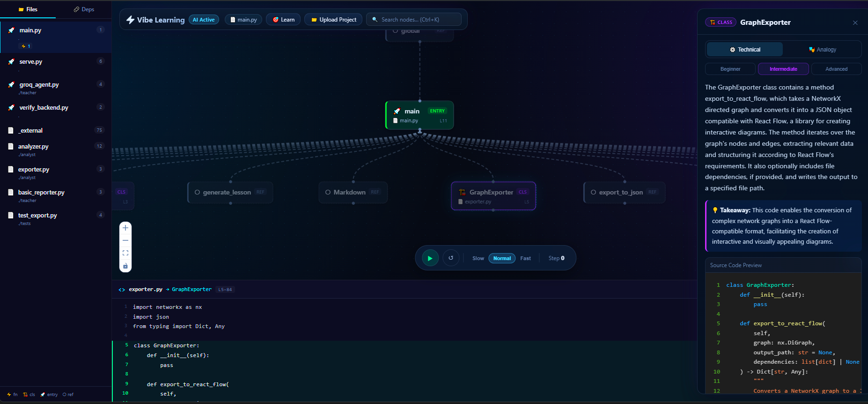Click the Upload Project button
This screenshot has width=868, height=404.
click(333, 20)
